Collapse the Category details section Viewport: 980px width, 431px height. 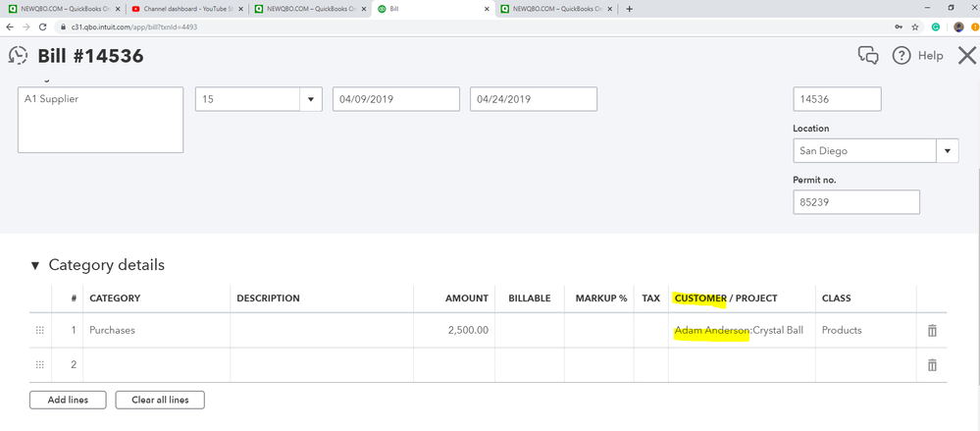point(34,265)
